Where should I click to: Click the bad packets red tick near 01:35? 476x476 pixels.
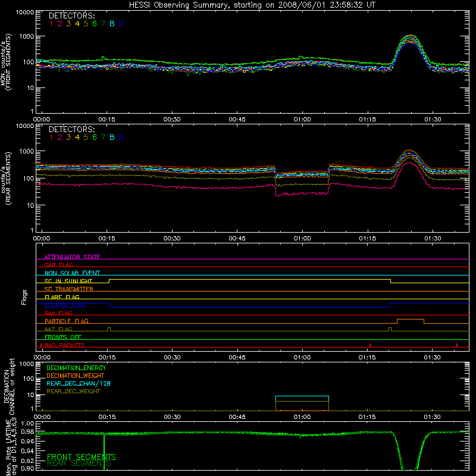(x=457, y=345)
